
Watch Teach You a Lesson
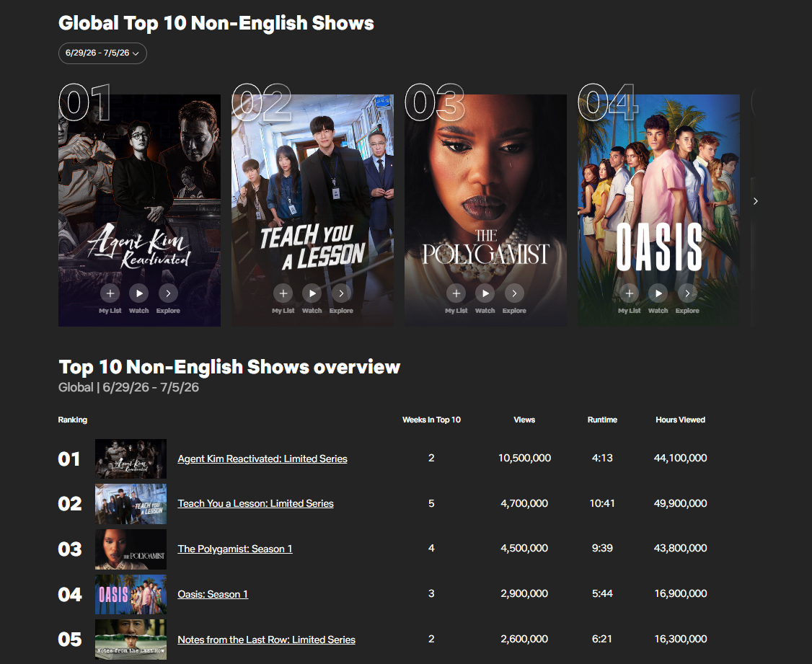[312, 293]
